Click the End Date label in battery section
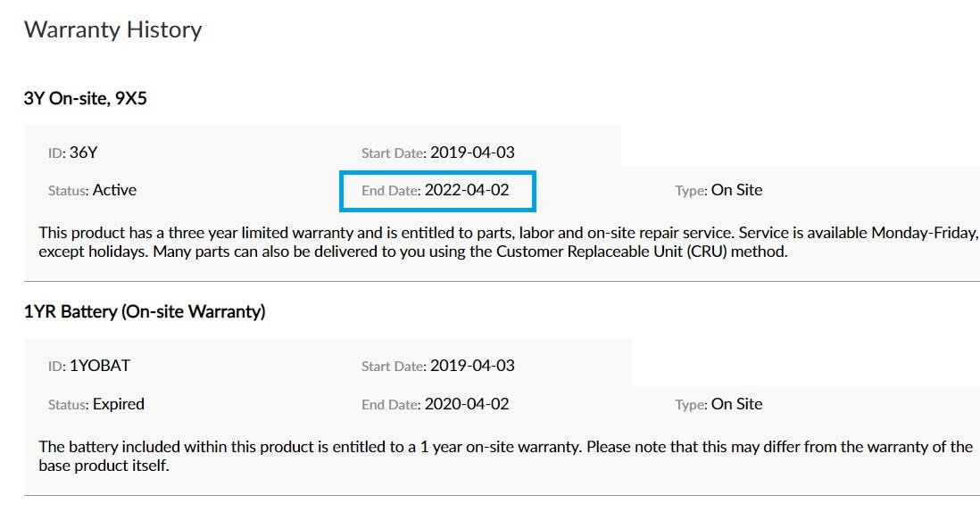This screenshot has height=520, width=980. [x=391, y=405]
